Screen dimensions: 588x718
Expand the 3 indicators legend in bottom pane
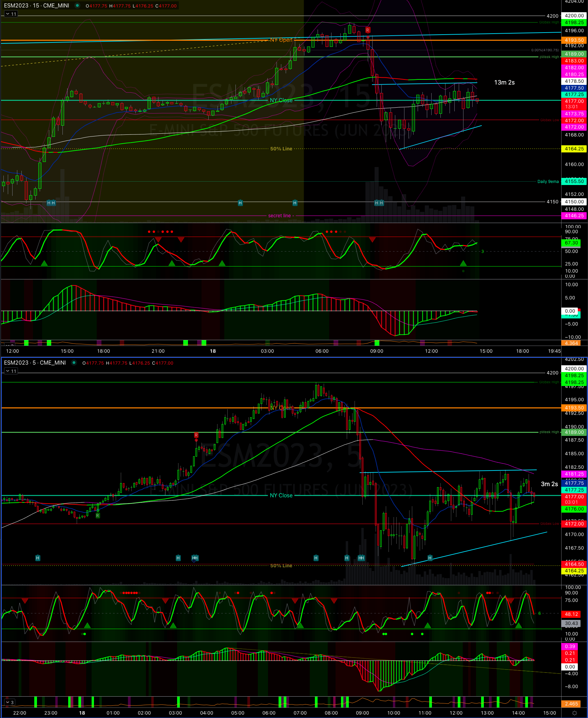point(10,702)
